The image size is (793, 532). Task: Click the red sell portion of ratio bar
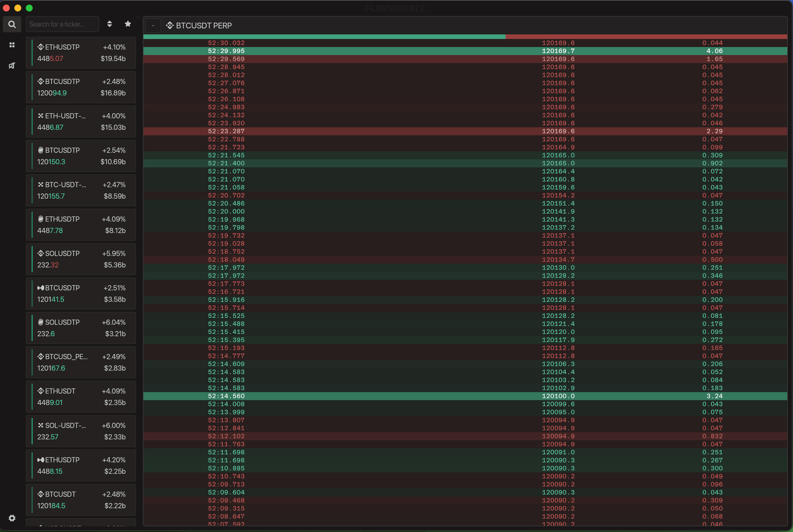click(x=646, y=37)
